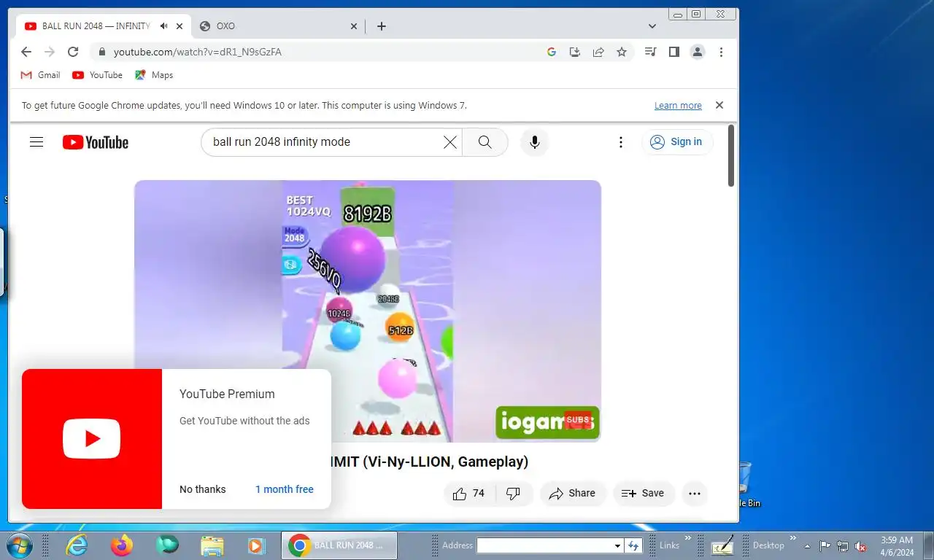The image size is (934, 560).
Task: Open Windows Explorer from taskbar
Action: pyautogui.click(x=212, y=545)
